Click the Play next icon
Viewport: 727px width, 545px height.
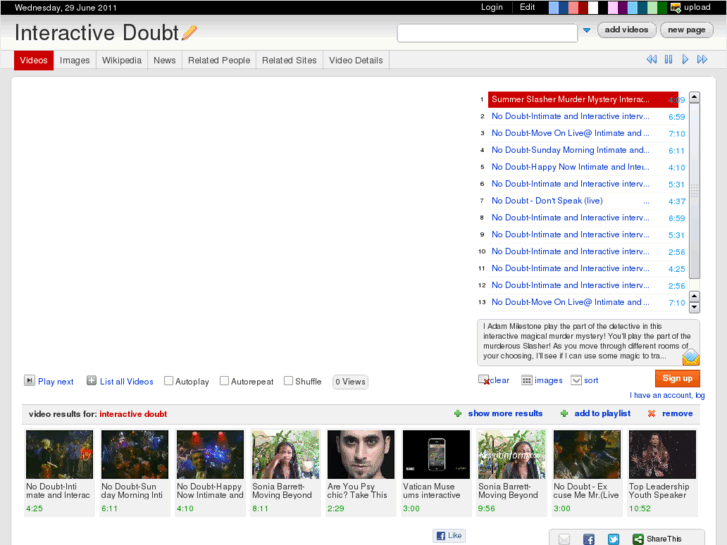pyautogui.click(x=30, y=381)
